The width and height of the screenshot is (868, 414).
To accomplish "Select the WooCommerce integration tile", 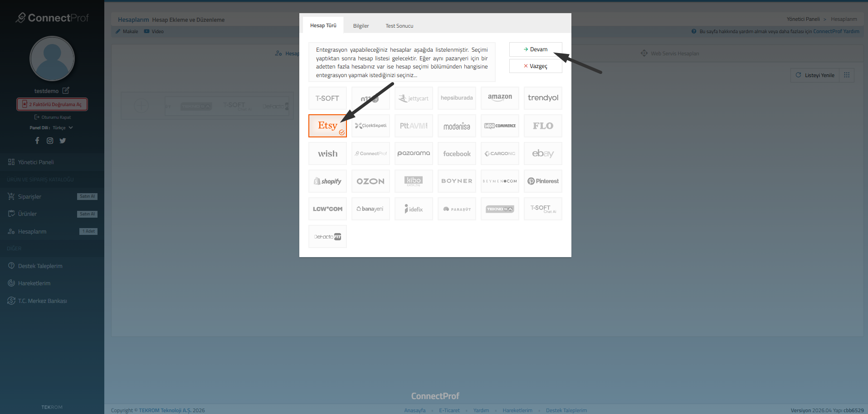I will click(x=500, y=126).
